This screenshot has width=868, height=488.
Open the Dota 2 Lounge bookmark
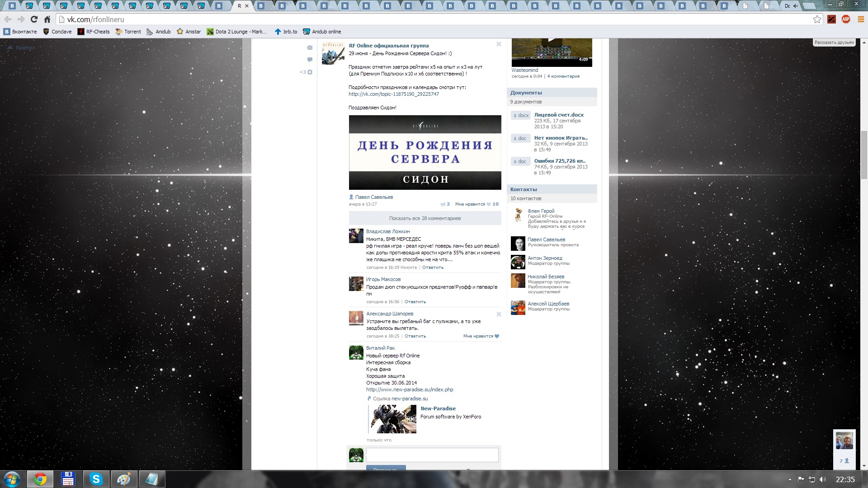point(237,32)
